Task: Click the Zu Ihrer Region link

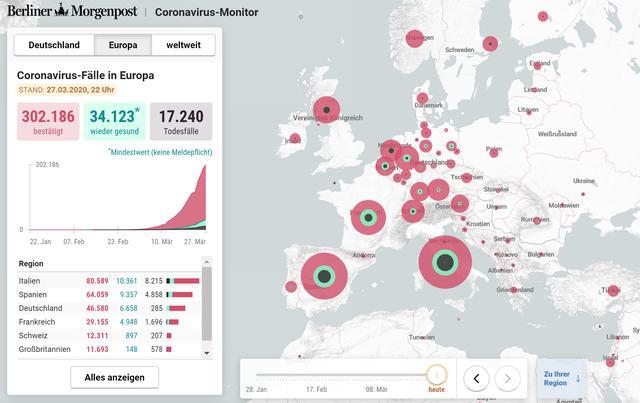Action: click(556, 379)
